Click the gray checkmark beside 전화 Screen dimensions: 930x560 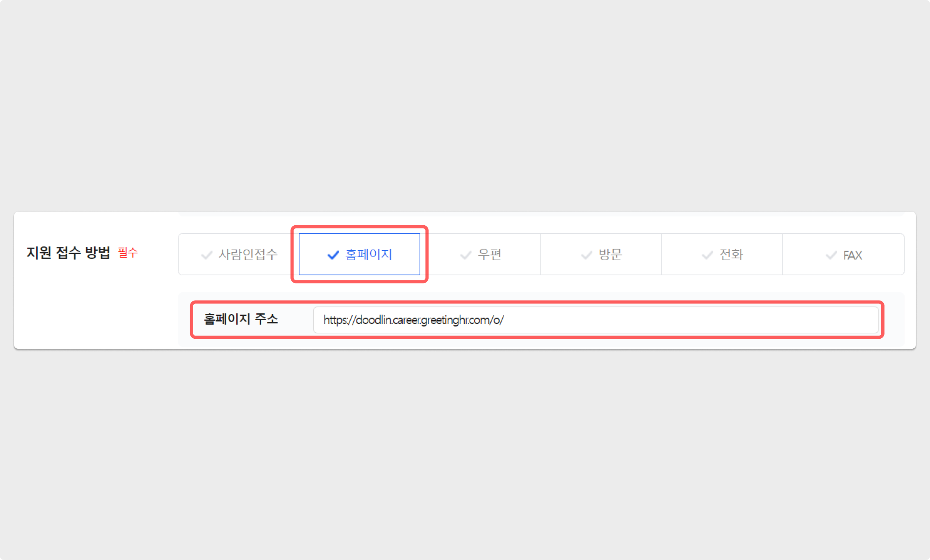pyautogui.click(x=707, y=255)
